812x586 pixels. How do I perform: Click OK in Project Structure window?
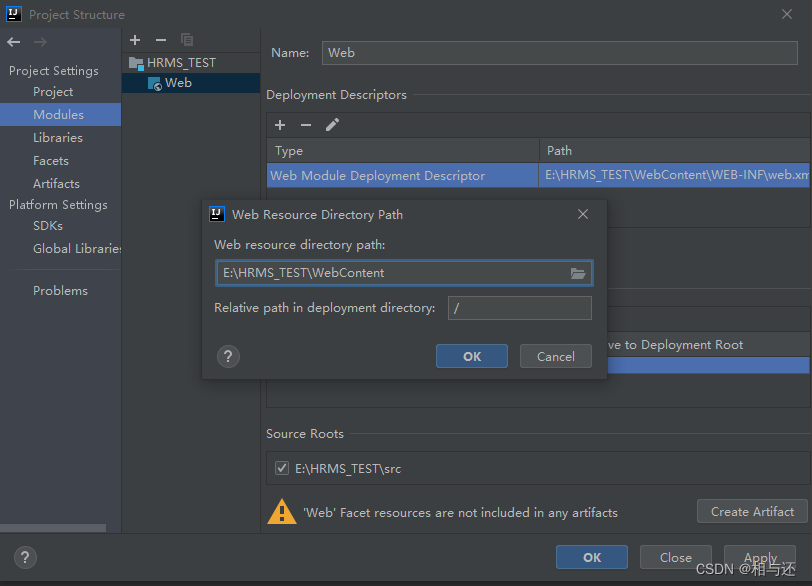(x=592, y=558)
